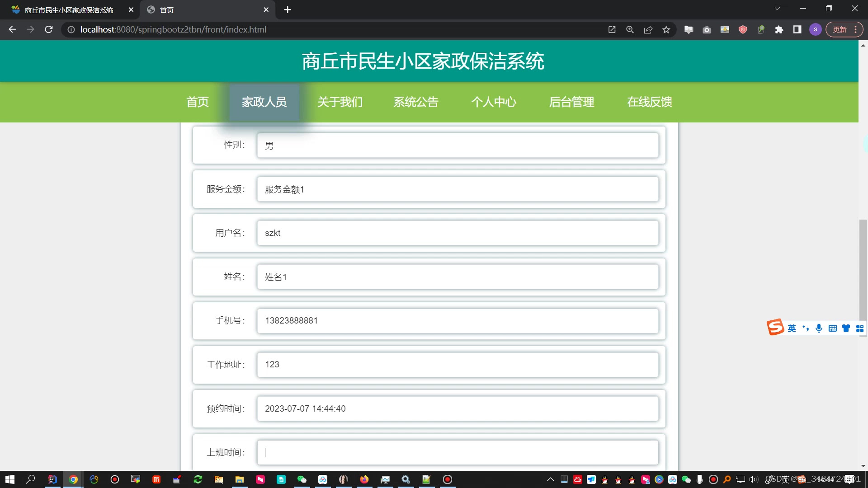Viewport: 868px width, 488px height.
Task: Click the share page icon in address bar
Action: pyautogui.click(x=648, y=30)
